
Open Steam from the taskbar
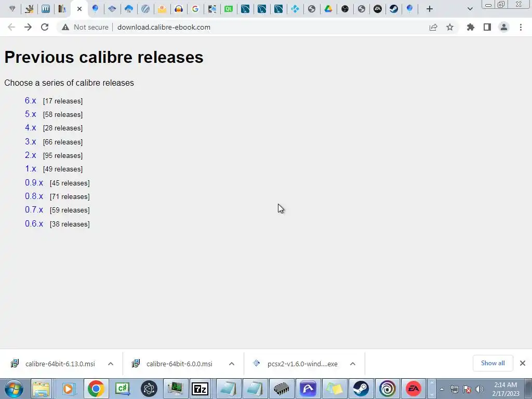(x=361, y=389)
